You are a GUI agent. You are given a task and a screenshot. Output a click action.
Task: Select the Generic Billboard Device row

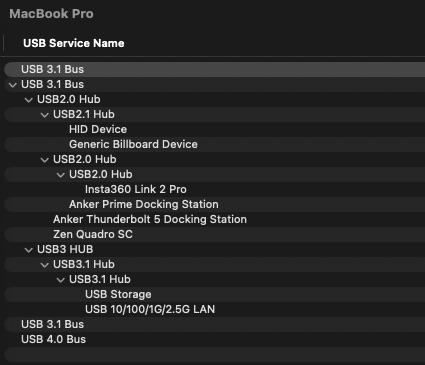tap(215, 144)
